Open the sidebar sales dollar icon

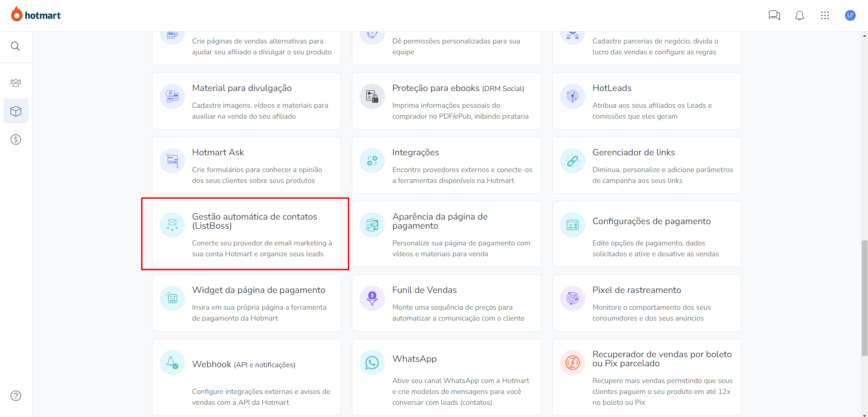pyautogui.click(x=16, y=139)
